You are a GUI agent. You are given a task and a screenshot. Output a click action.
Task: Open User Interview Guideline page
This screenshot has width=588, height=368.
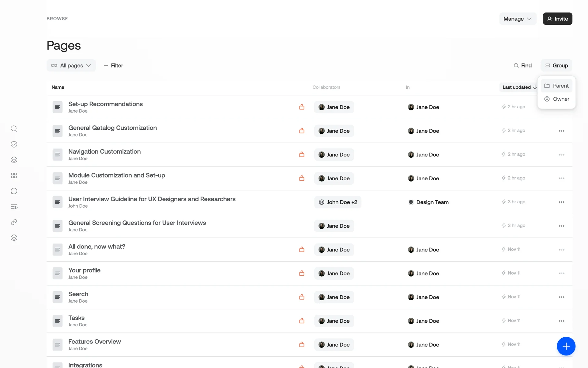tap(152, 199)
